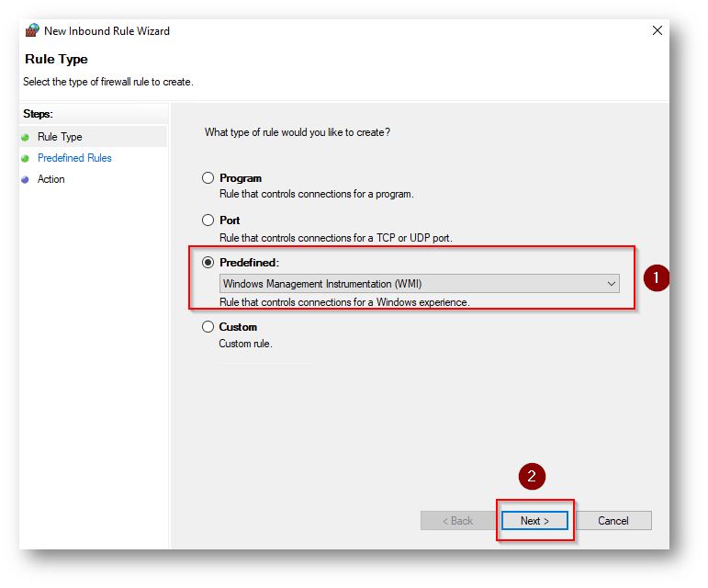Click the Back button

click(458, 521)
